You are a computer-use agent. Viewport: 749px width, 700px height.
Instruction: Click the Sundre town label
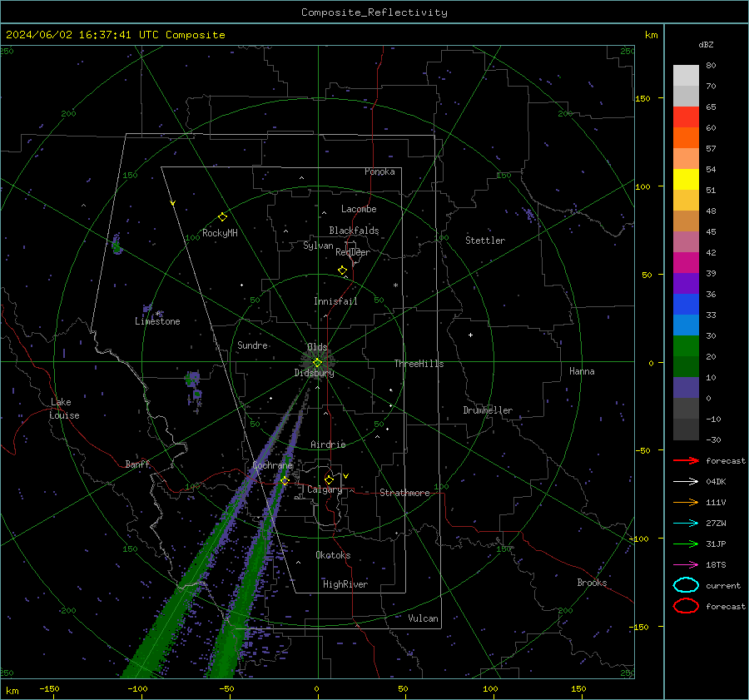pyautogui.click(x=252, y=345)
